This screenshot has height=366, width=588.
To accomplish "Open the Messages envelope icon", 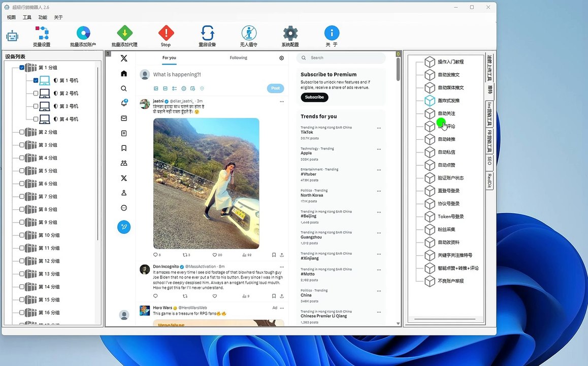I will pyautogui.click(x=124, y=118).
